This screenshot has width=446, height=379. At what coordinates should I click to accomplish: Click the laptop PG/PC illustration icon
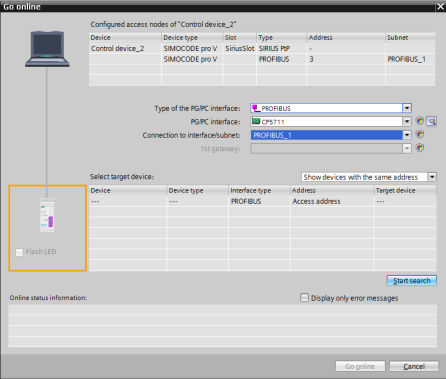(x=47, y=49)
